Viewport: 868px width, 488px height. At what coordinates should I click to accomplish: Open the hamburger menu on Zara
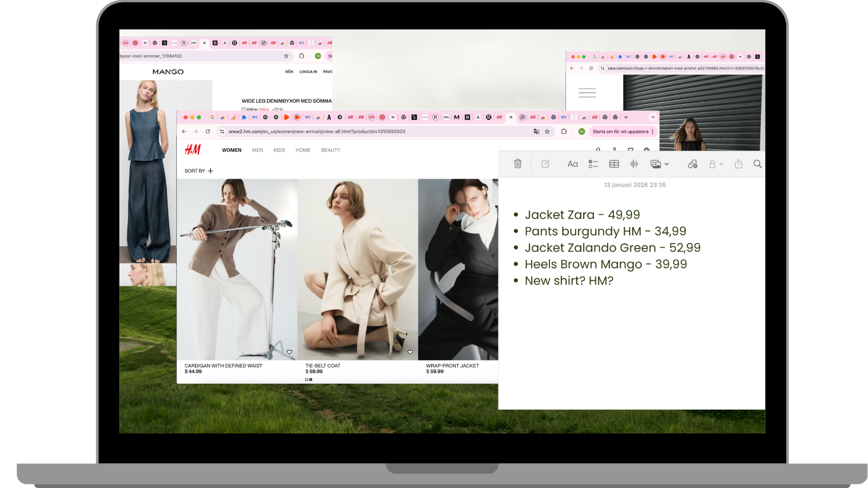(x=586, y=92)
